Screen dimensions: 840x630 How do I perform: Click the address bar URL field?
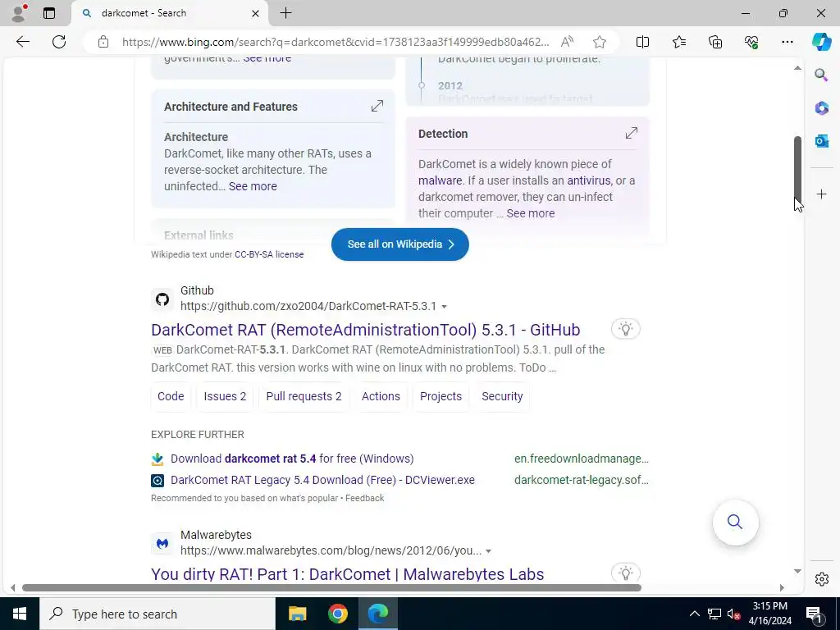[336, 42]
